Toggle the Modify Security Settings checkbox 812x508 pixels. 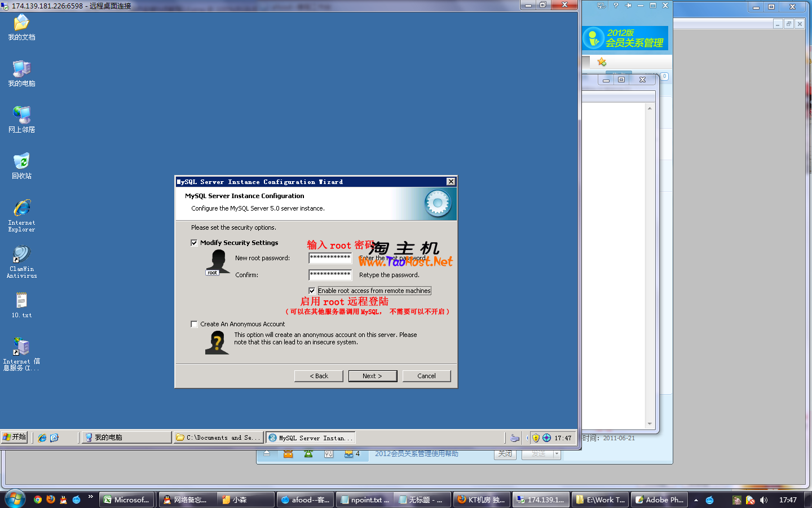194,243
